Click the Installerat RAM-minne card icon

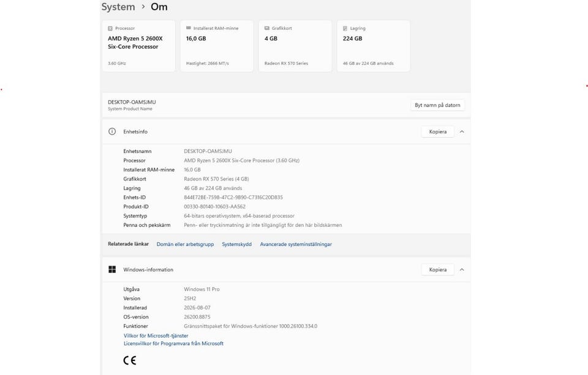(189, 28)
